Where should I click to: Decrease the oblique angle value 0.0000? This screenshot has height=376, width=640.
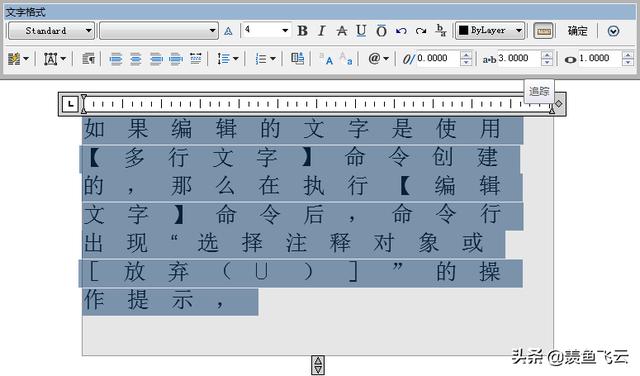point(466,62)
